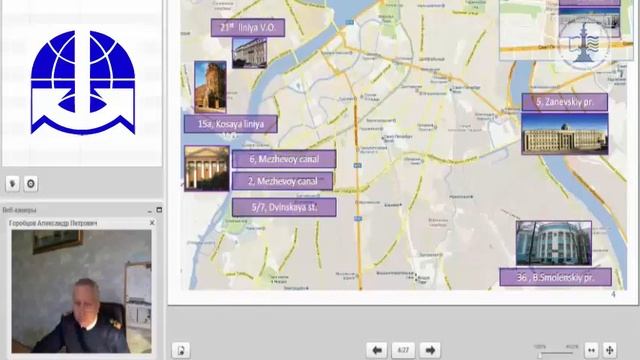Click the presenter's webcam video
The width and height of the screenshot is (640, 360).
81,291
